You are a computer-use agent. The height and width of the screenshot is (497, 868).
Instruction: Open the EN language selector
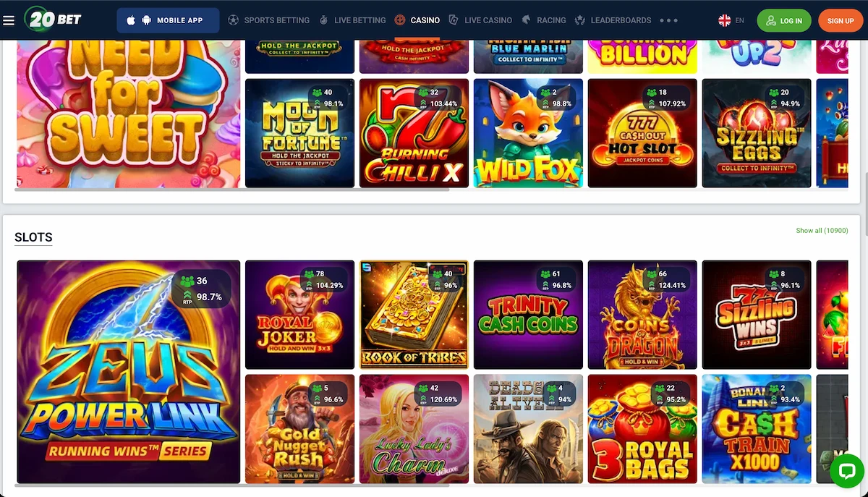click(739, 20)
